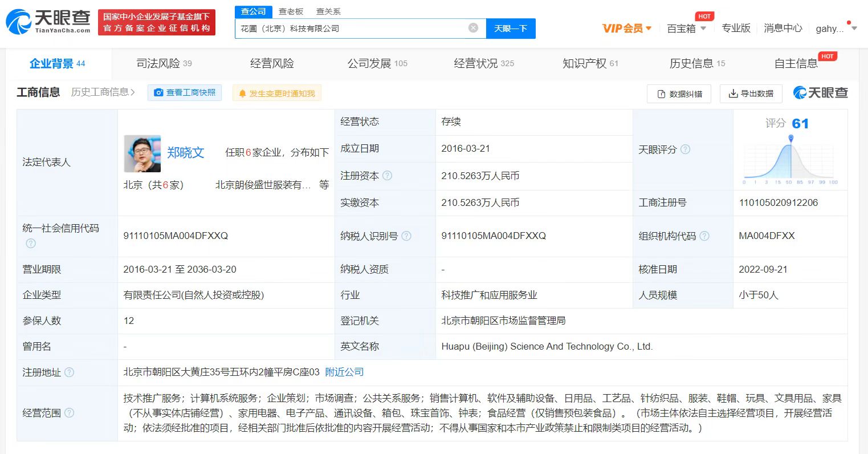The width and height of the screenshot is (868, 454).
Task: Click the 导出数据 button
Action: point(751,94)
